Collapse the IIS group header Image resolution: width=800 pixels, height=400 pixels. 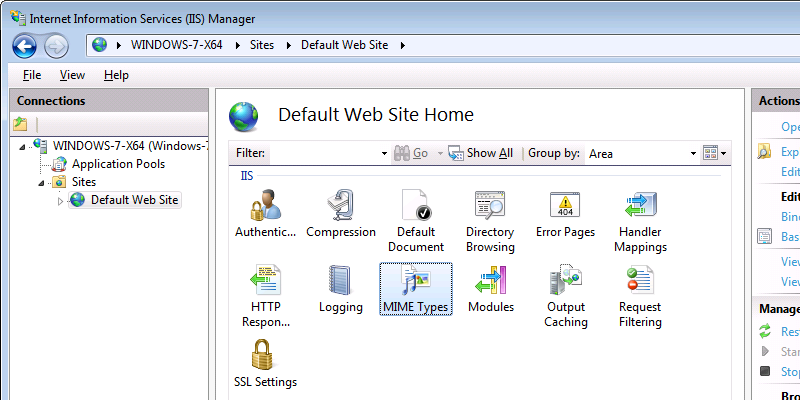(x=247, y=176)
